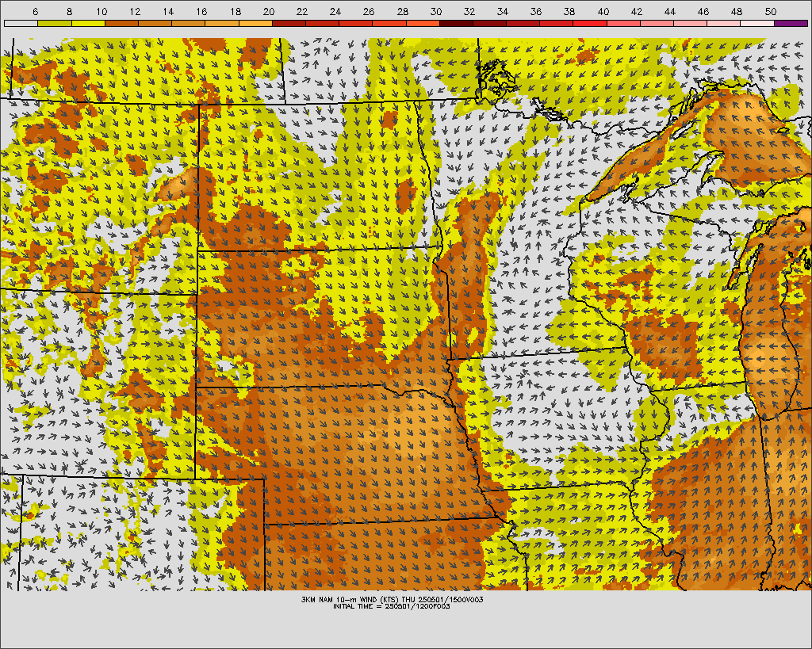Pick bright red swatch between 38 and 40
This screenshot has width=812, height=649.
pyautogui.click(x=590, y=23)
